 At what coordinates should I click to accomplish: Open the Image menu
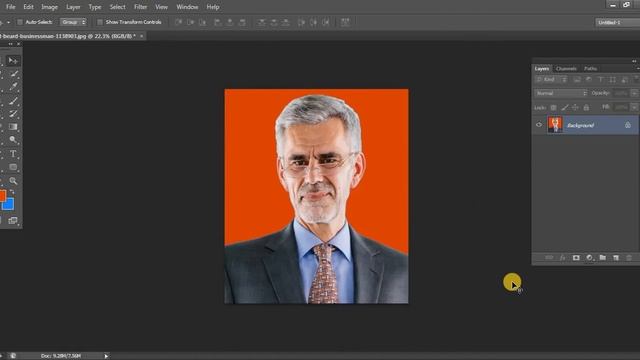click(x=49, y=7)
